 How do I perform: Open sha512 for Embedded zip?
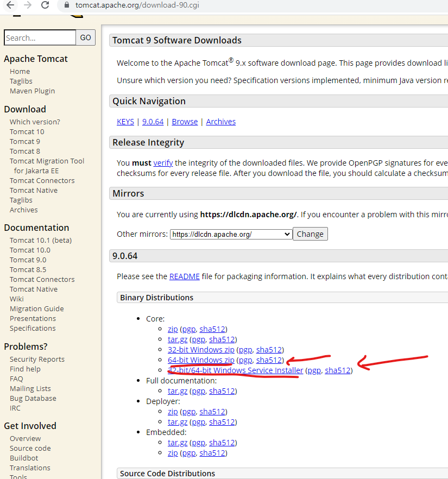point(212,453)
